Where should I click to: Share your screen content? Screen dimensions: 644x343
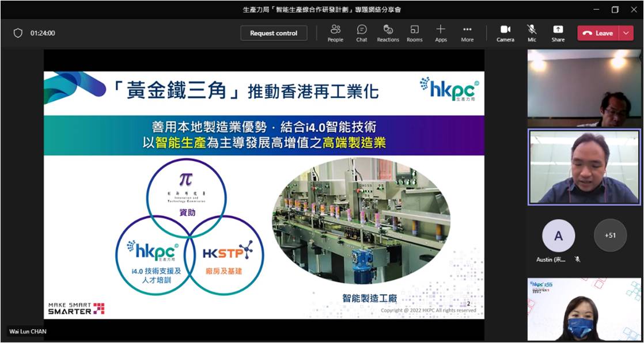558,33
